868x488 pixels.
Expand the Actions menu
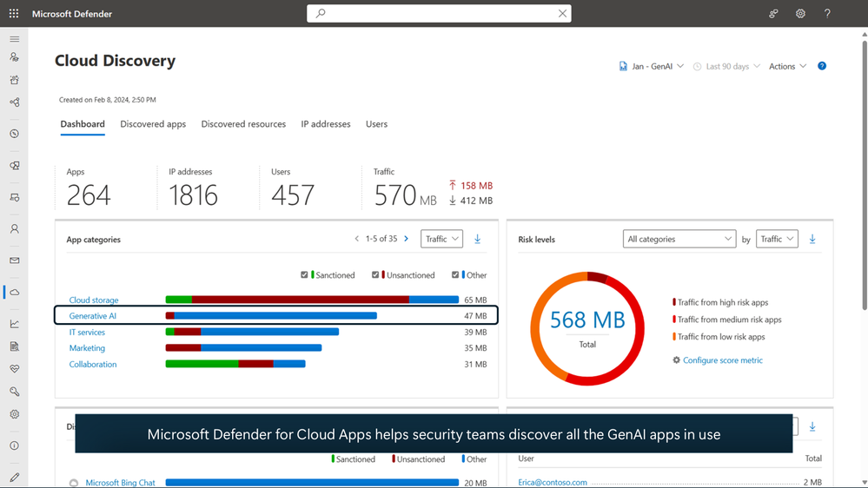pyautogui.click(x=787, y=66)
